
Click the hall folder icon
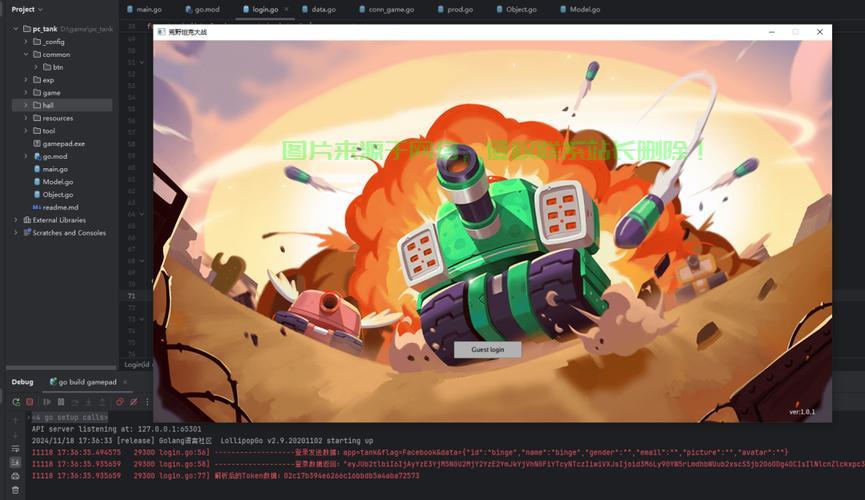(x=37, y=105)
